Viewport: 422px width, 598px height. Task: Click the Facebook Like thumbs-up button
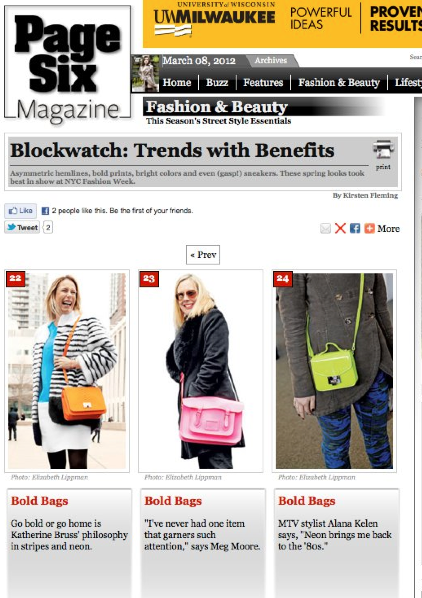tap(21, 211)
